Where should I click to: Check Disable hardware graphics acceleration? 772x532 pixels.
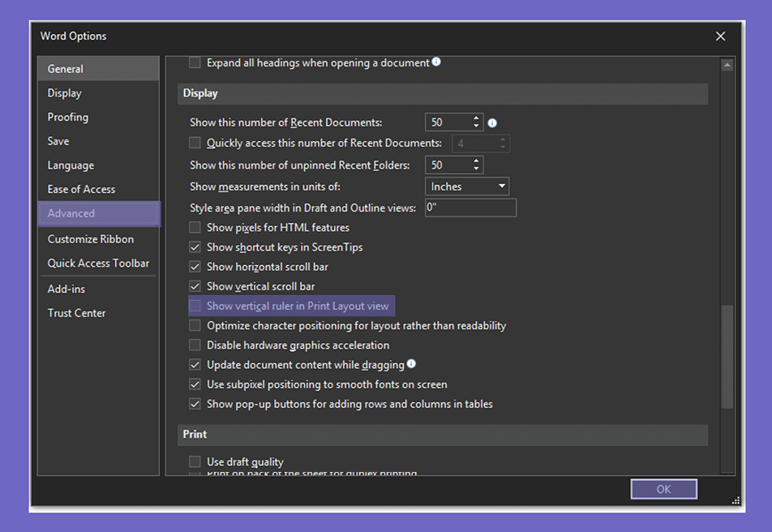click(195, 345)
